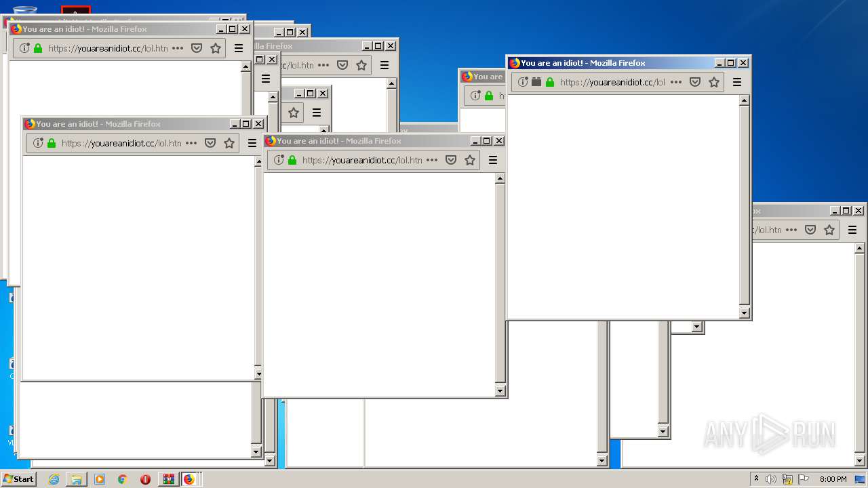868x488 pixels.
Task: Click the Firefox taskbar button
Action: point(189,479)
